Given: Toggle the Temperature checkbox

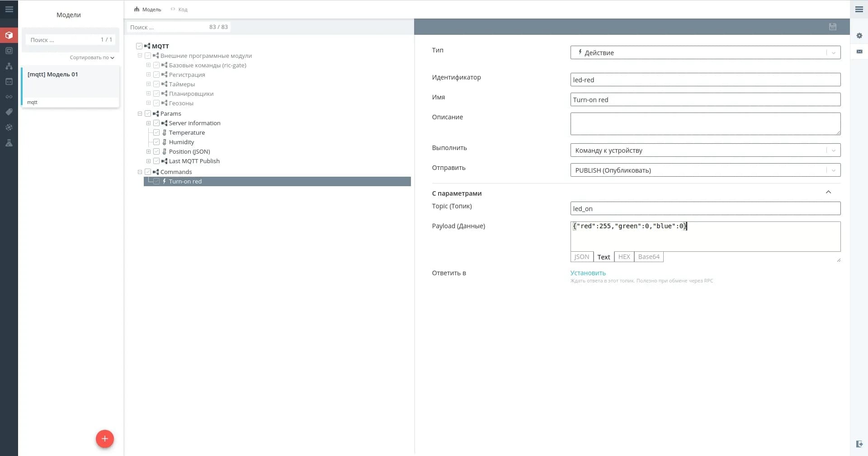Looking at the screenshot, I should point(156,132).
